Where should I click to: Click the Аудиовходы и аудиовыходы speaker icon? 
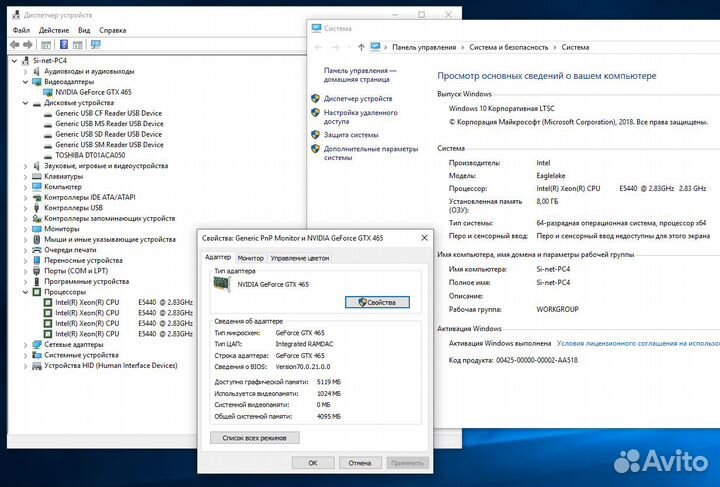point(37,72)
